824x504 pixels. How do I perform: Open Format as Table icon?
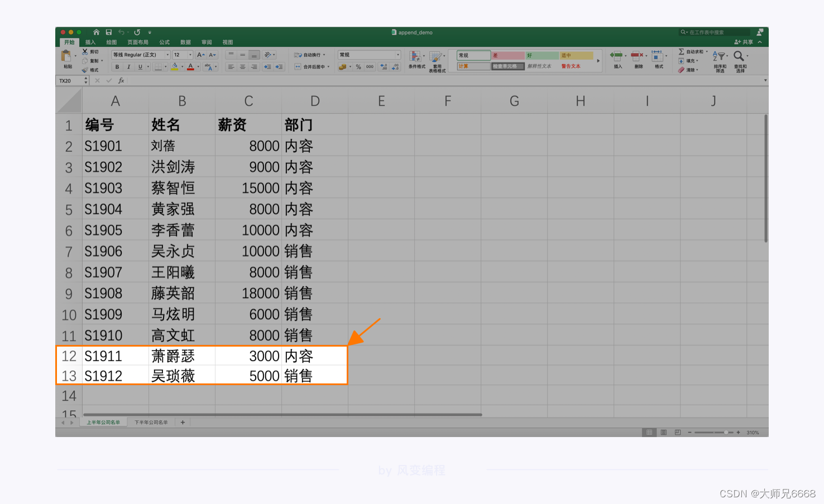point(435,56)
